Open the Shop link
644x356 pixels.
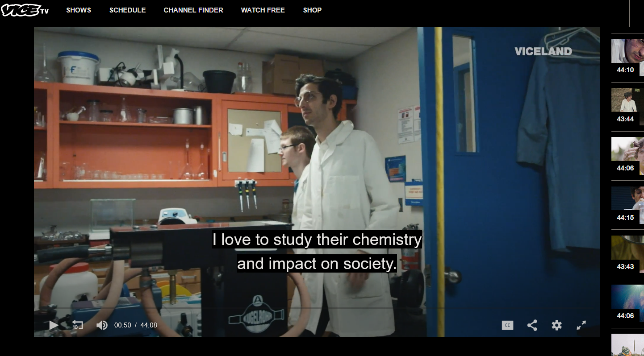312,10
